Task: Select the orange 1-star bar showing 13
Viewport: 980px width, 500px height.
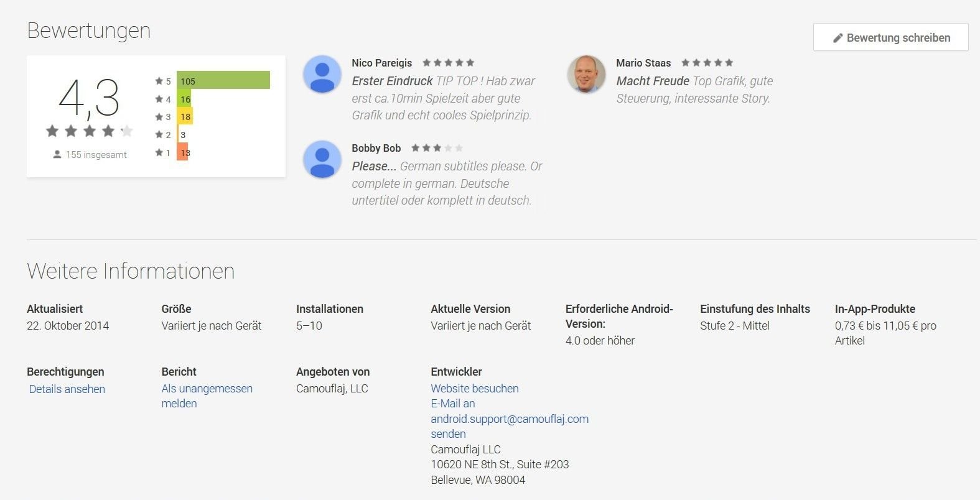Action: tap(182, 152)
